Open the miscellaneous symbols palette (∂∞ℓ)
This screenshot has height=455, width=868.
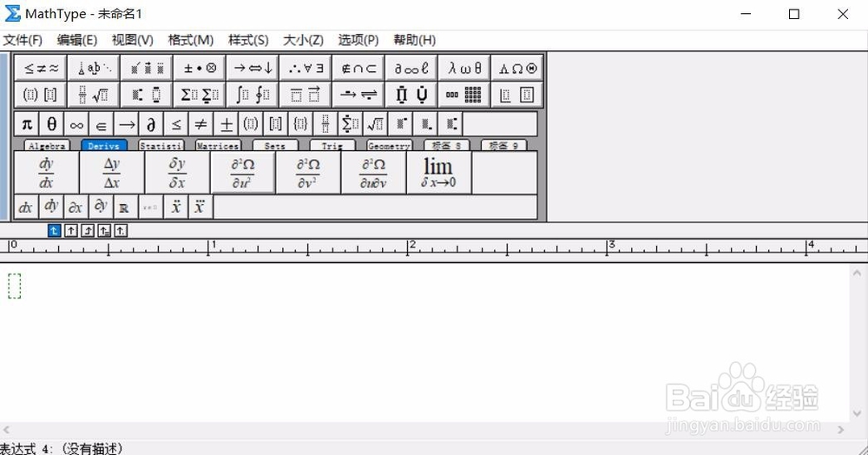(411, 68)
